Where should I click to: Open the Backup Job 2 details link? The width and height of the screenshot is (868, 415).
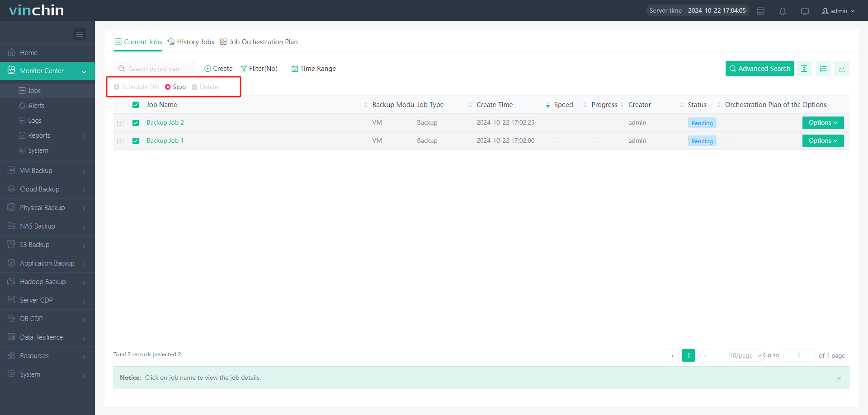(165, 123)
